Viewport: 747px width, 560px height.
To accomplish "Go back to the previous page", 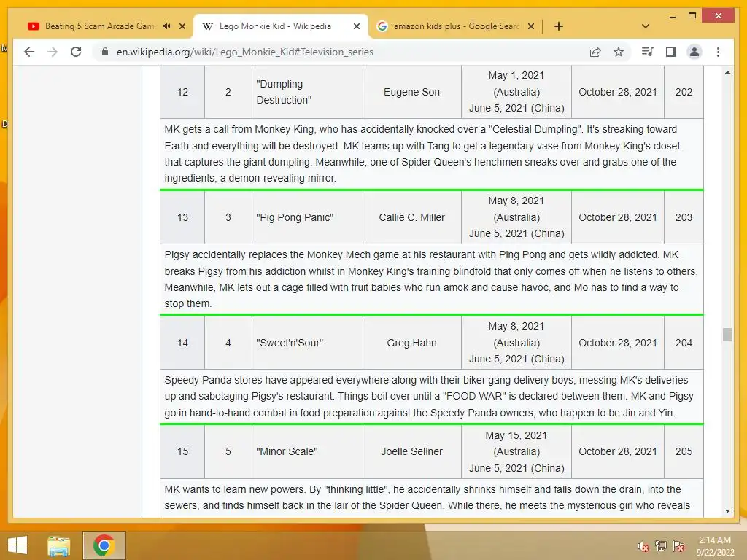I will 29,52.
